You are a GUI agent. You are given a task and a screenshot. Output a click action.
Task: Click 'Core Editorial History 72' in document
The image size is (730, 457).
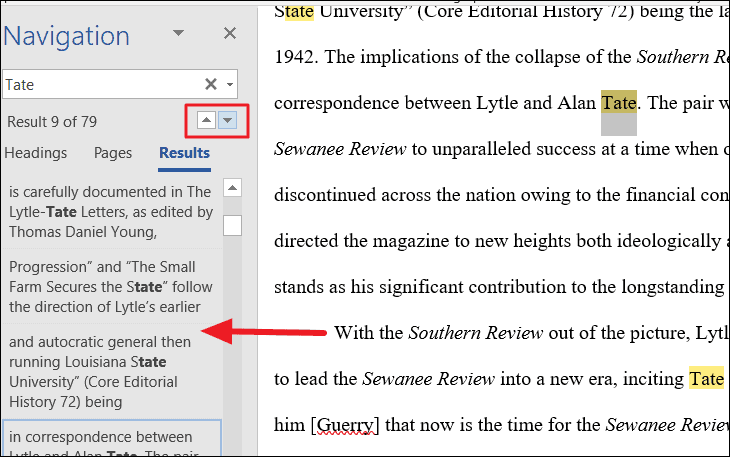[x=526, y=11]
